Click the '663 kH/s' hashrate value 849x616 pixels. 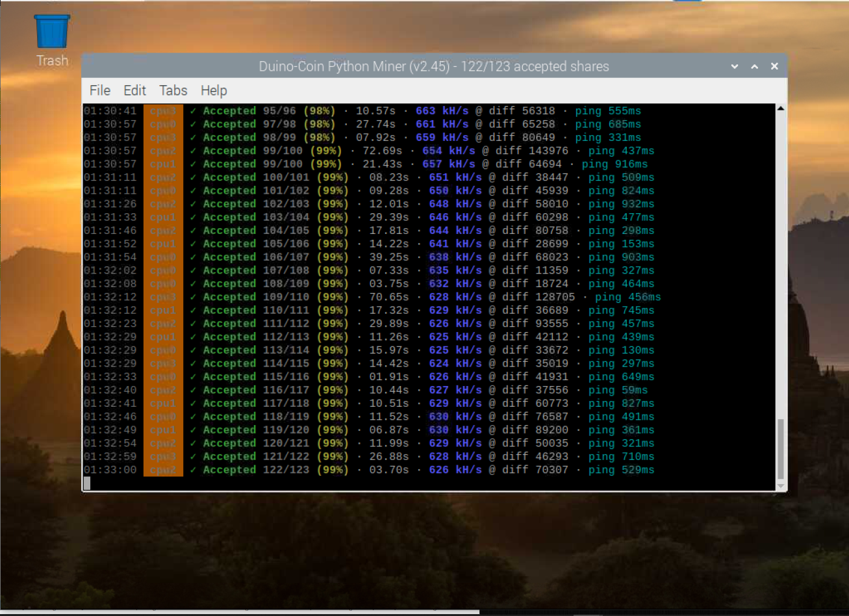442,111
